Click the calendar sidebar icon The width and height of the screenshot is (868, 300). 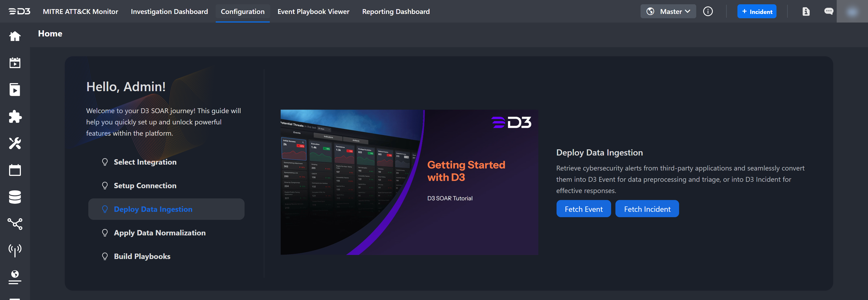click(15, 170)
